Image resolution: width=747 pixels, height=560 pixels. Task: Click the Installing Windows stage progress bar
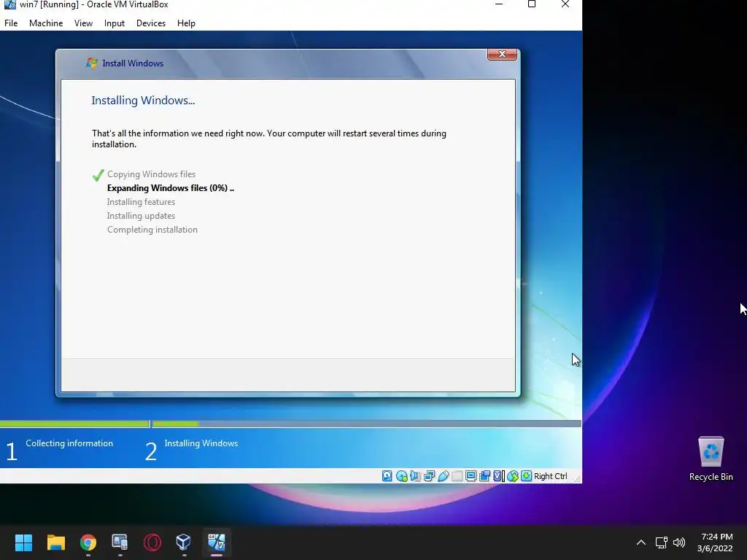(367, 424)
